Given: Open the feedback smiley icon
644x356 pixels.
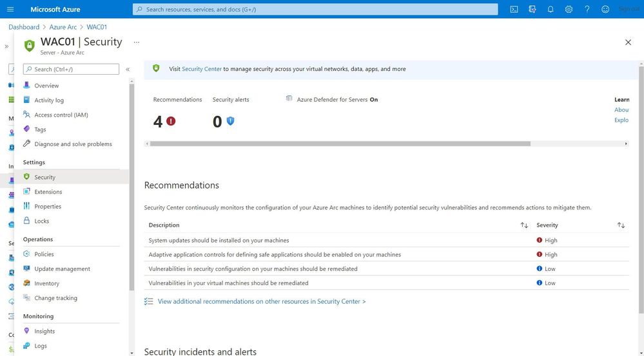Looking at the screenshot, I should click(x=605, y=9).
